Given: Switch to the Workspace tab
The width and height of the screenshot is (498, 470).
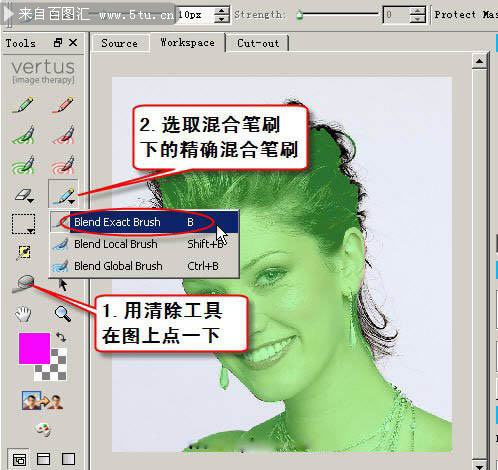Looking at the screenshot, I should pos(187,43).
